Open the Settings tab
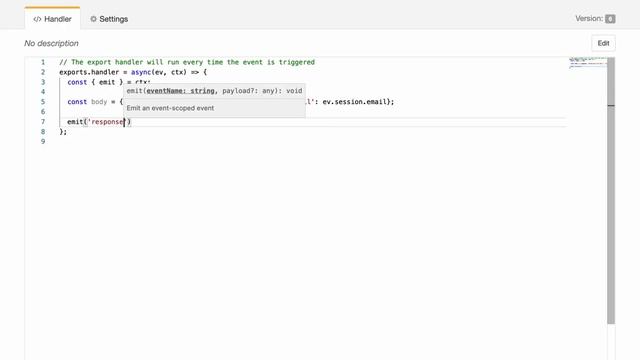Screen dimensions: 640x360 click(x=109, y=19)
